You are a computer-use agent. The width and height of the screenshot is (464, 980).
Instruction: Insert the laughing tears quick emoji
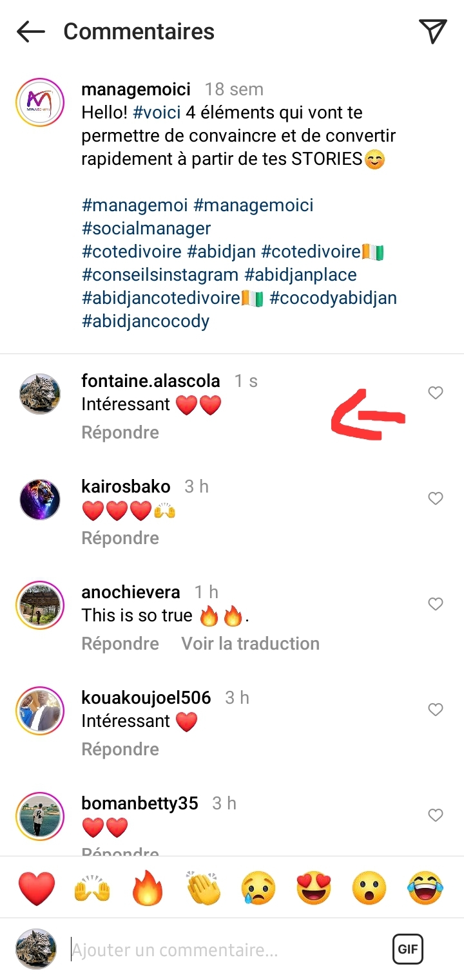[x=425, y=889]
